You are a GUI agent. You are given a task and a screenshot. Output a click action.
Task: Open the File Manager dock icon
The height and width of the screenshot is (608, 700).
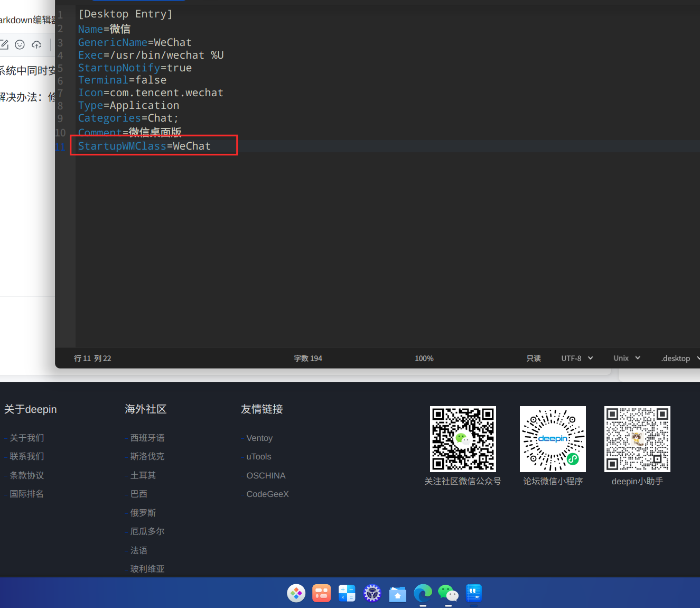tap(398, 594)
